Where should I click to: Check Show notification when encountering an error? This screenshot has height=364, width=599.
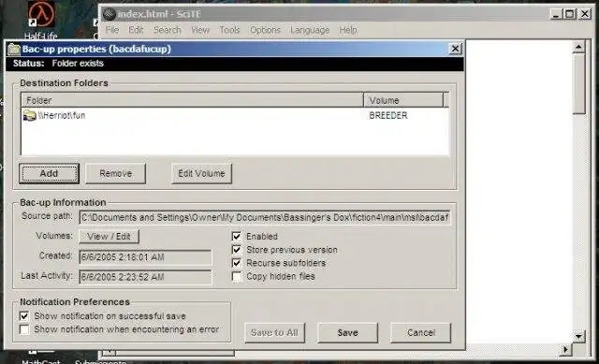[24, 329]
